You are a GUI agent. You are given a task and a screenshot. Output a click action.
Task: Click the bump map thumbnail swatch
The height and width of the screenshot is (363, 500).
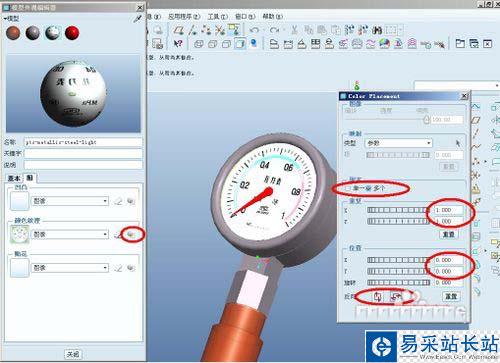coord(19,201)
